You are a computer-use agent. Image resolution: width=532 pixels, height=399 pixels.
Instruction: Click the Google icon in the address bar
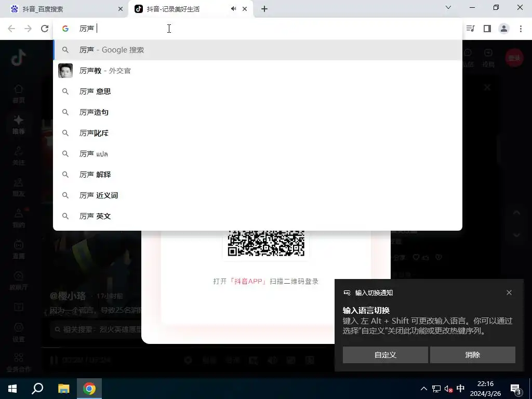pos(65,29)
